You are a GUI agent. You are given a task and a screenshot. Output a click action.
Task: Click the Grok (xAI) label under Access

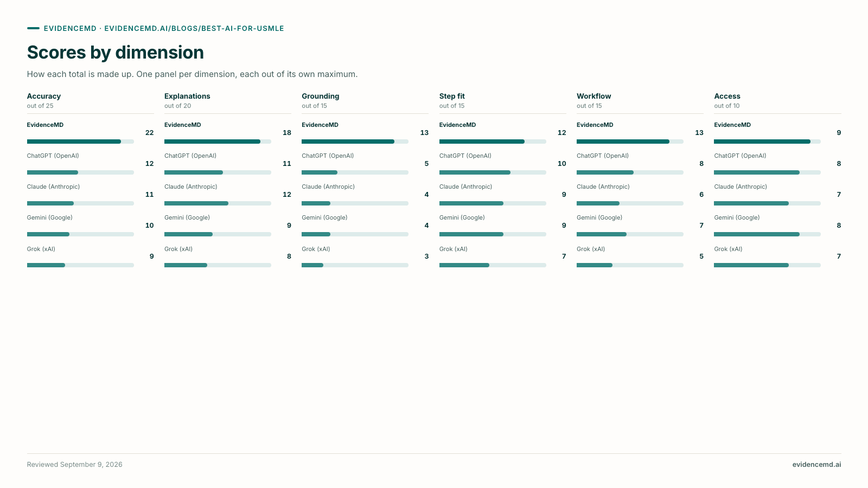pyautogui.click(x=728, y=249)
